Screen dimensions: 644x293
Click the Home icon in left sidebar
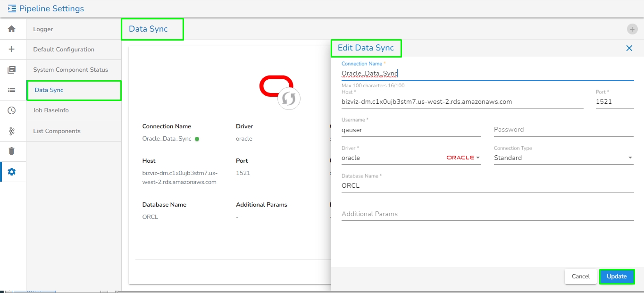pos(12,29)
